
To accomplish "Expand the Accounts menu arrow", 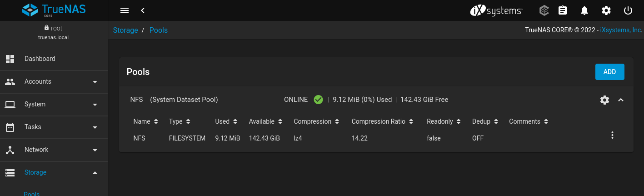I will coord(95,82).
